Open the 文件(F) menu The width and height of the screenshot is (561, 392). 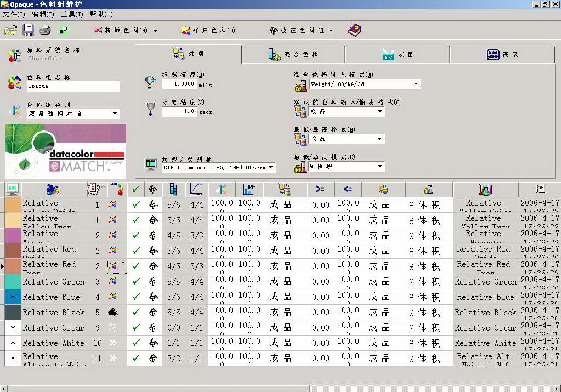tap(14, 14)
